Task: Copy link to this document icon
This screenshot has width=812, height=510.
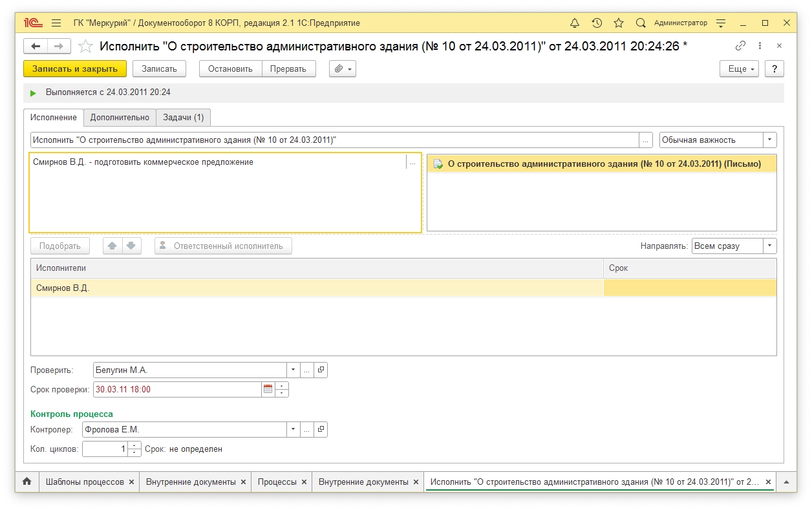Action: point(740,46)
